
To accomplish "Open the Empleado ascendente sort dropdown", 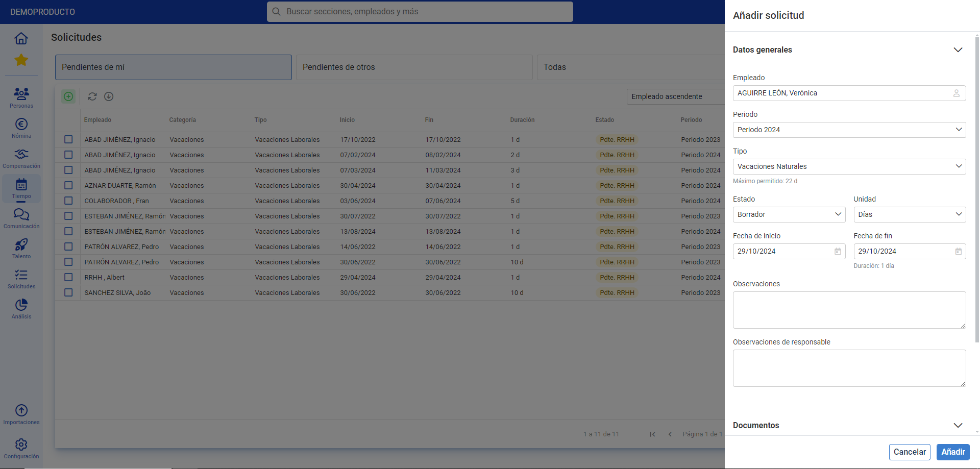I will [x=676, y=96].
